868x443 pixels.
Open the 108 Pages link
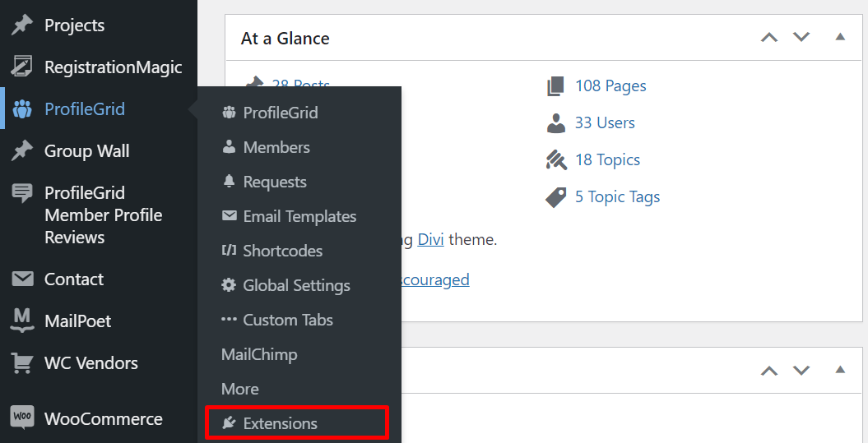610,85
